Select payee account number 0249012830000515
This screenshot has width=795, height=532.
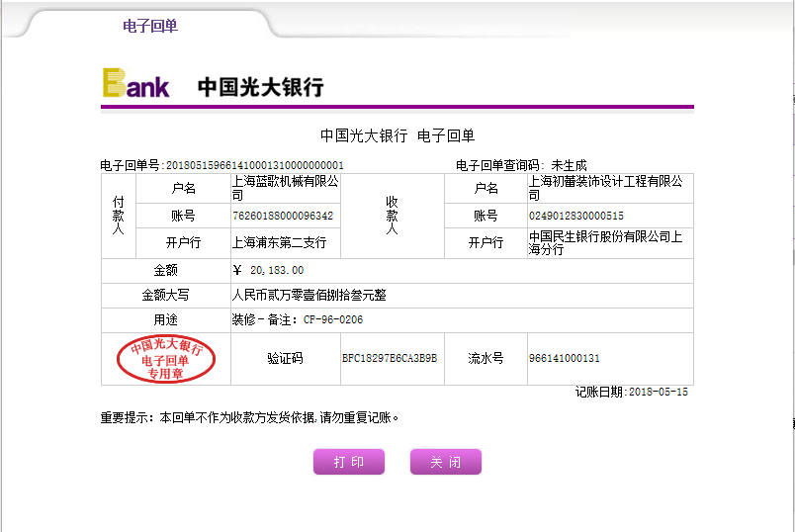point(576,216)
